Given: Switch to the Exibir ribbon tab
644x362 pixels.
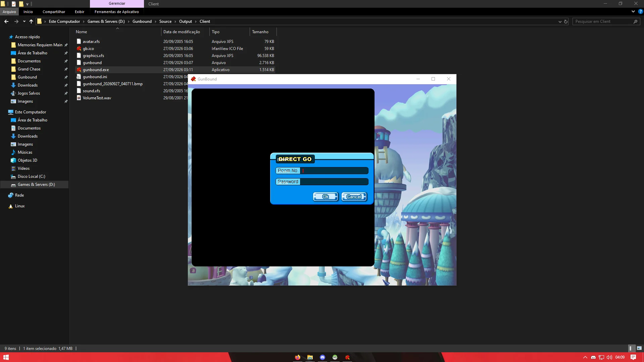Looking at the screenshot, I should pos(80,12).
